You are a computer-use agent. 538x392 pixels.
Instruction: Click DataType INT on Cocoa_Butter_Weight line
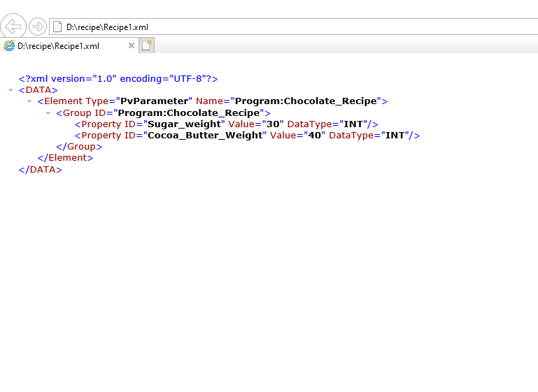[x=395, y=136]
